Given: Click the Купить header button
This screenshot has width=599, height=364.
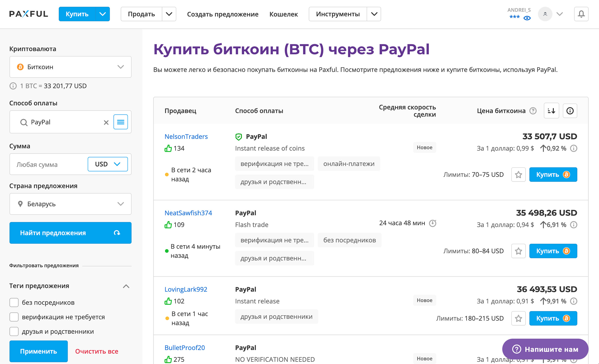Looking at the screenshot, I should coord(77,14).
